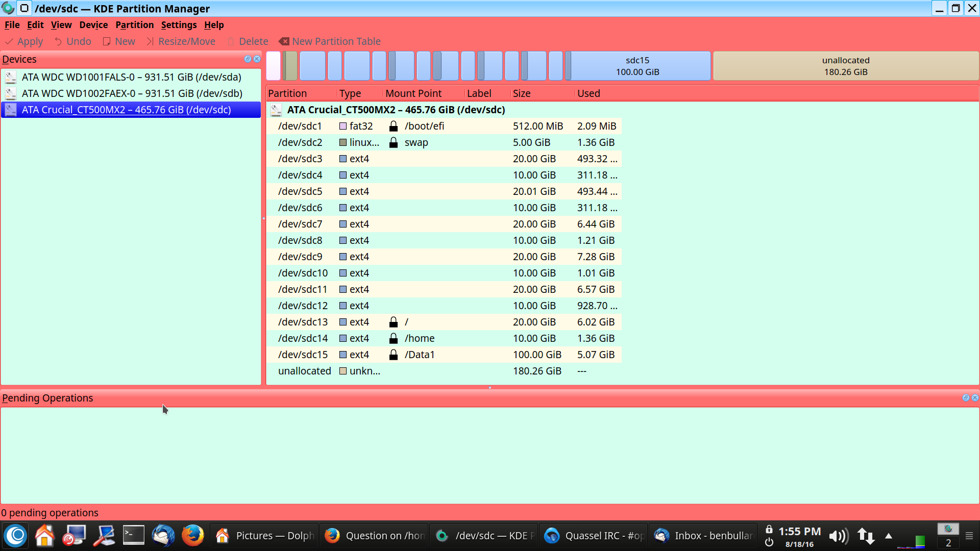Open the View menu

tap(61, 25)
